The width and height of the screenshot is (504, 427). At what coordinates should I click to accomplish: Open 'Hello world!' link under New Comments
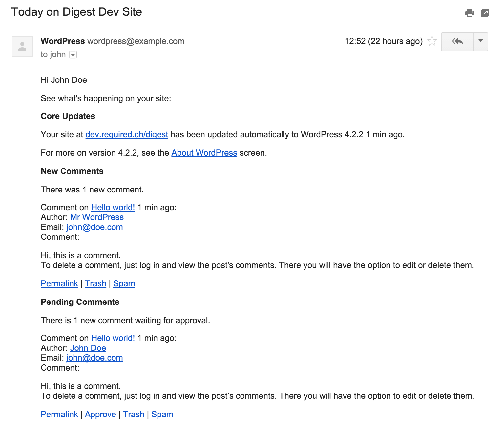point(113,208)
